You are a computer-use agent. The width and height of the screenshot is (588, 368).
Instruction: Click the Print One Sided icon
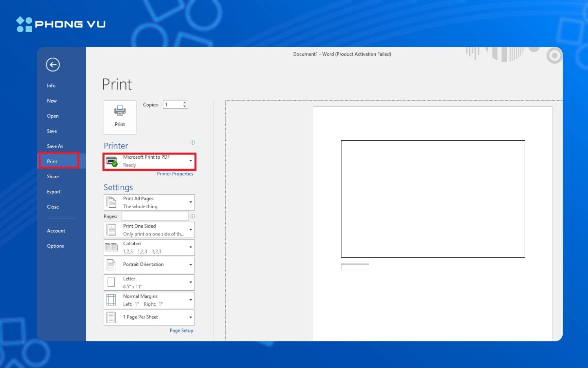tap(111, 229)
